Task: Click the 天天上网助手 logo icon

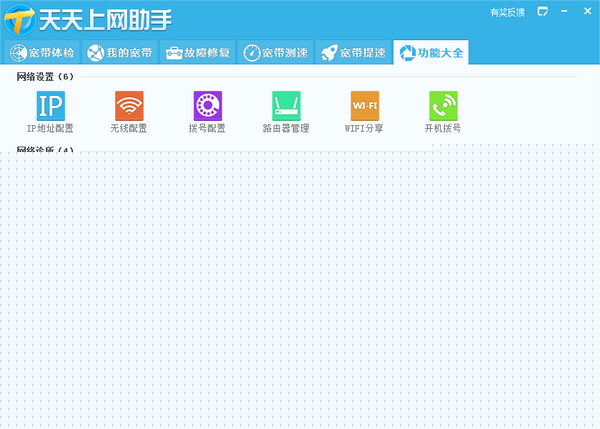Action: [x=18, y=17]
